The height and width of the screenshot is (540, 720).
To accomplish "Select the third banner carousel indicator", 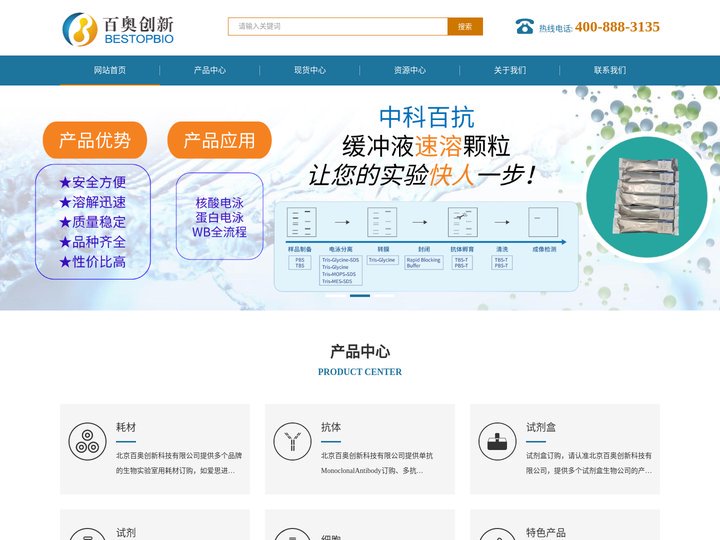I will [384, 296].
